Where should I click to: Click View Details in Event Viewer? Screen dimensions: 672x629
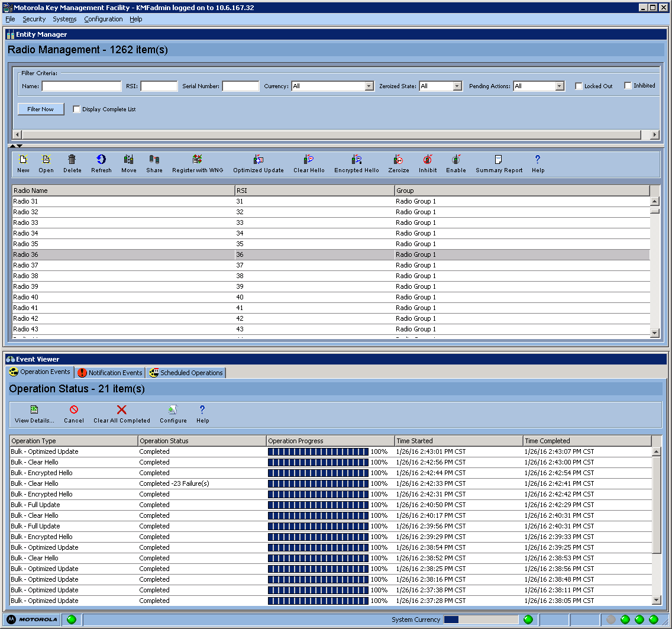pyautogui.click(x=34, y=414)
